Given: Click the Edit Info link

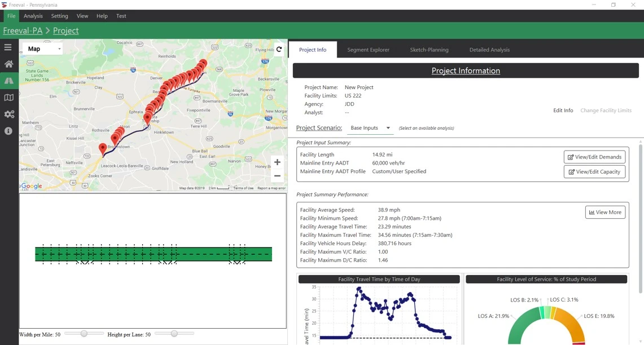Looking at the screenshot, I should coord(563,110).
